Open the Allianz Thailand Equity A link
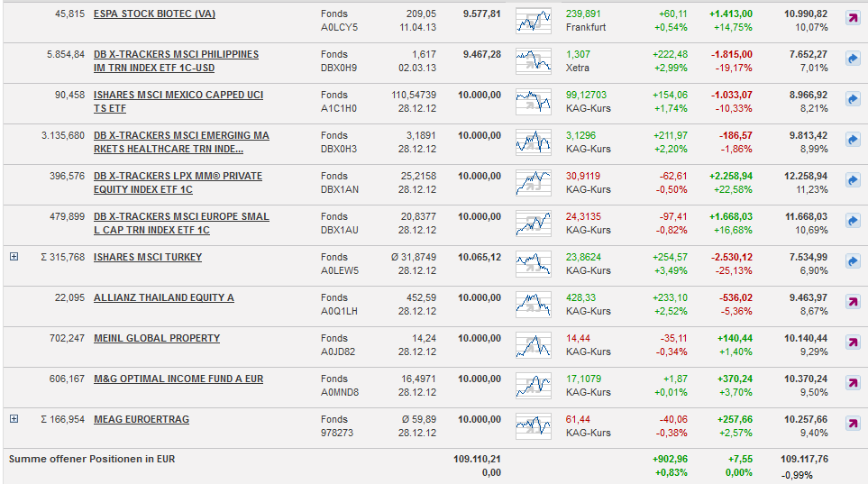The image size is (868, 484). coord(163,298)
